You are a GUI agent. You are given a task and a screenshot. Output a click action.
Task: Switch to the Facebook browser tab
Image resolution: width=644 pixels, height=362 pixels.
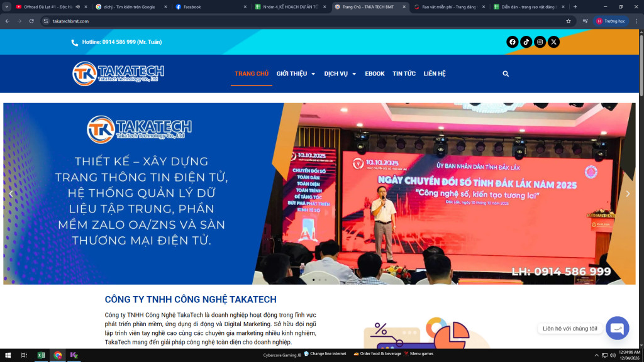point(208,7)
